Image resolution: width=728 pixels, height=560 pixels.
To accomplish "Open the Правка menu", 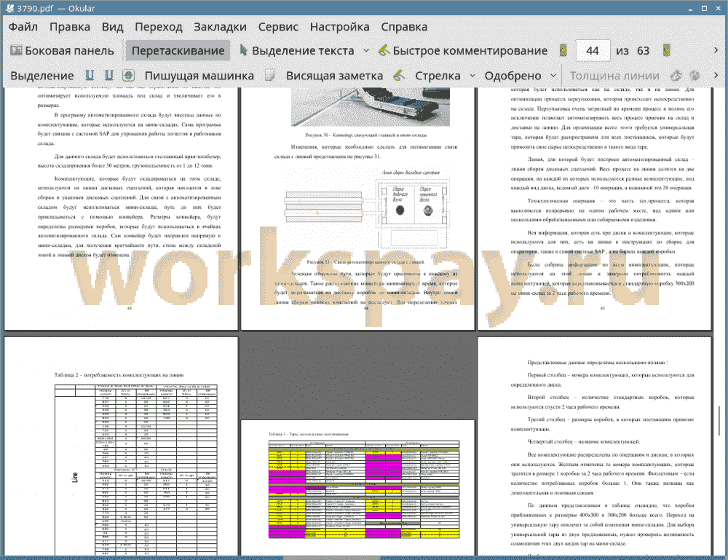I will coord(70,27).
